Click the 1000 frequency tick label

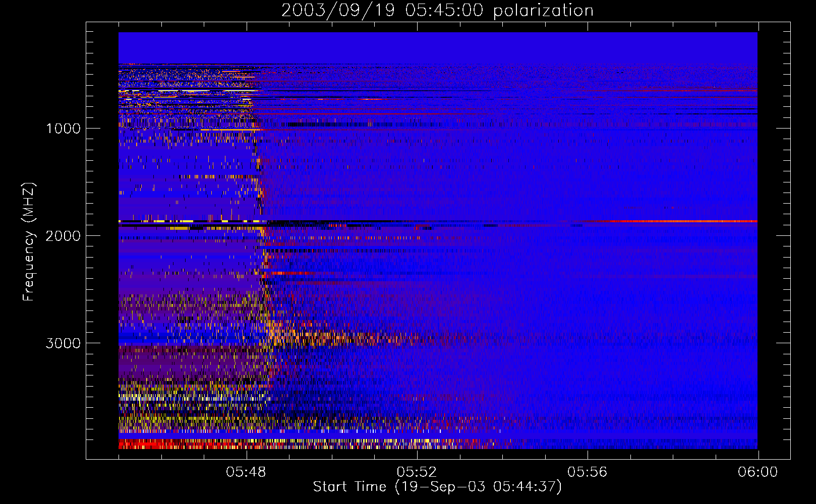point(63,129)
